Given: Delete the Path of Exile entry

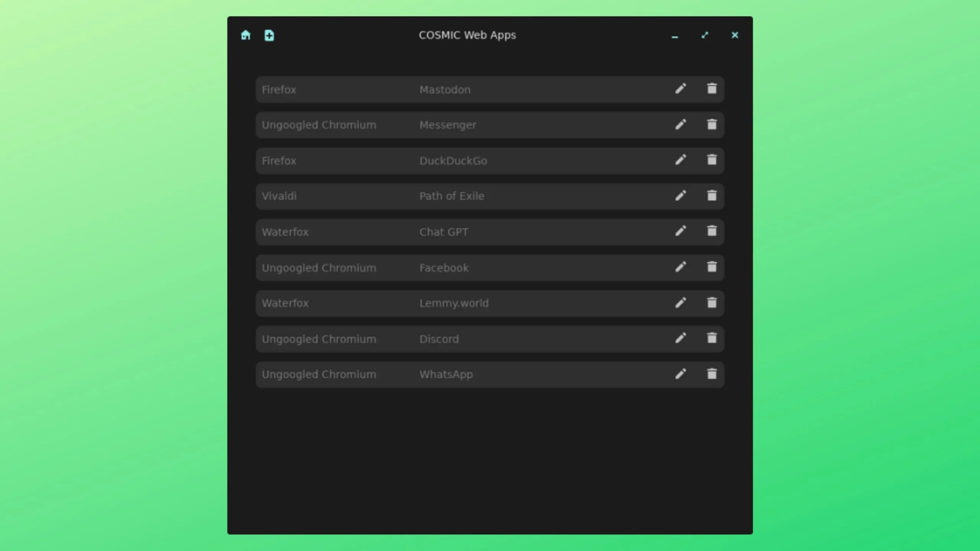Looking at the screenshot, I should 712,196.
